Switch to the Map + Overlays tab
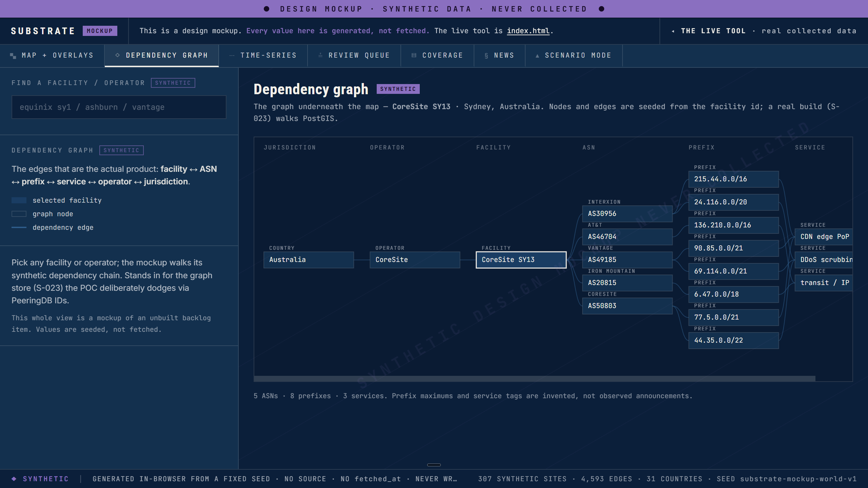Viewport: 868px width, 488px height. [52, 56]
